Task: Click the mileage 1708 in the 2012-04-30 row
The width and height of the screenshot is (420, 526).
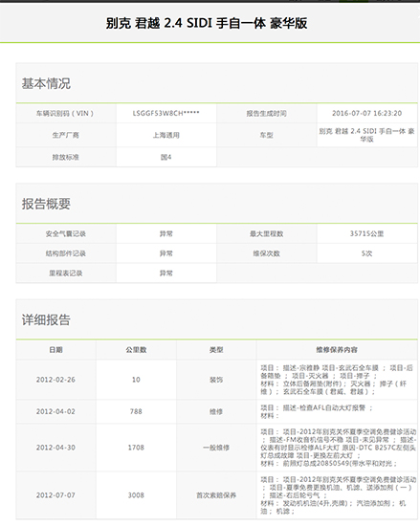Action: pyautogui.click(x=136, y=448)
